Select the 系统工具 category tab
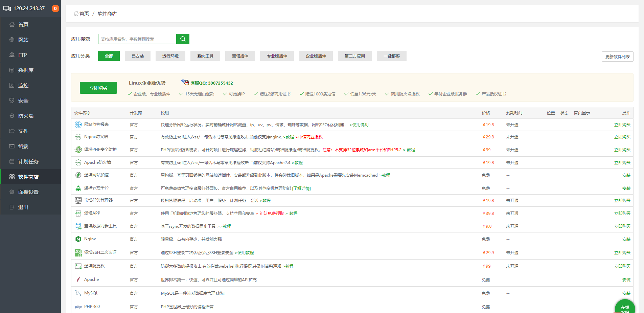The image size is (644, 313). (x=205, y=56)
